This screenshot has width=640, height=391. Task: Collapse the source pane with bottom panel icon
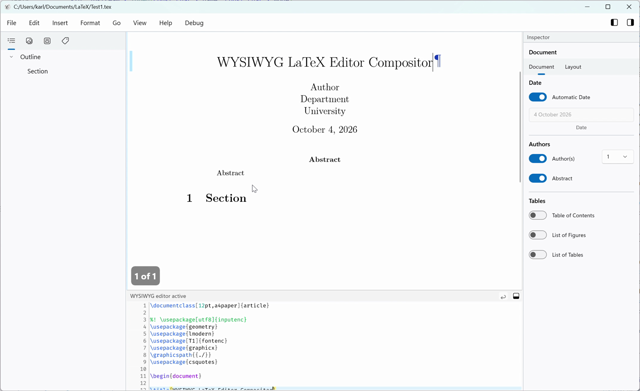pyautogui.click(x=516, y=296)
